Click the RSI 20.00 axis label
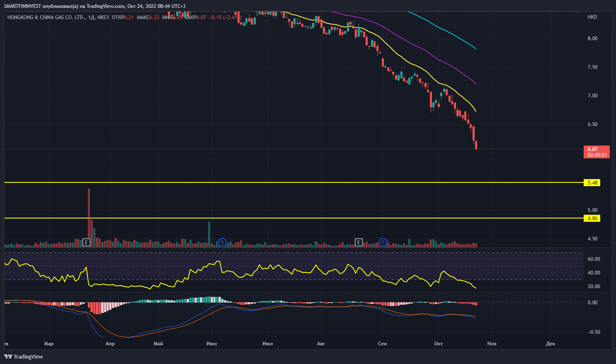 tap(594, 286)
